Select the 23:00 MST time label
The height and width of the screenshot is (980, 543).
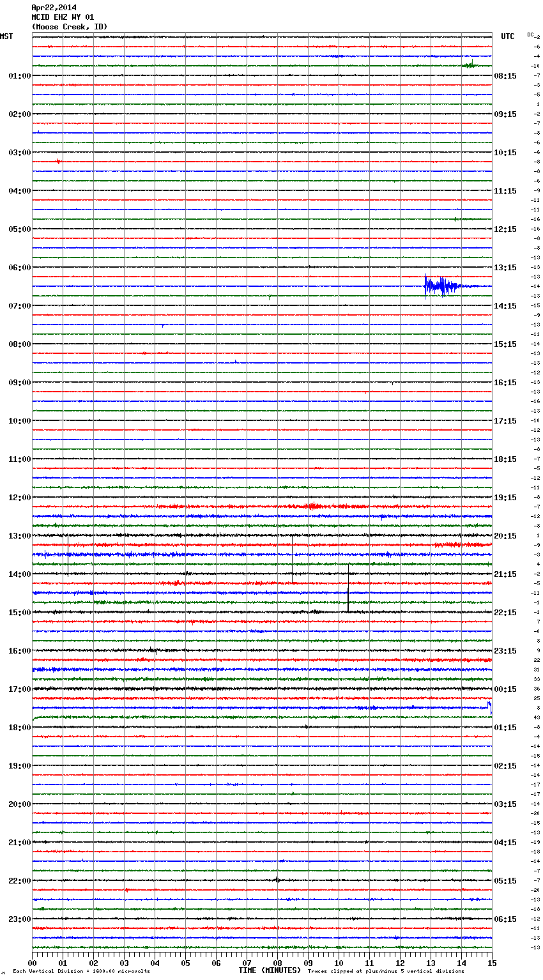[x=20, y=919]
